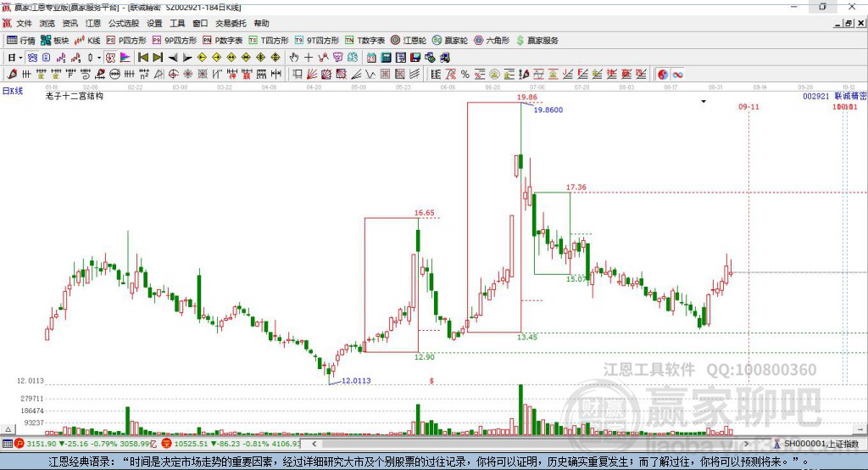The image size is (868, 470).
Task: Click the 002921 stock code
Action: (816, 97)
